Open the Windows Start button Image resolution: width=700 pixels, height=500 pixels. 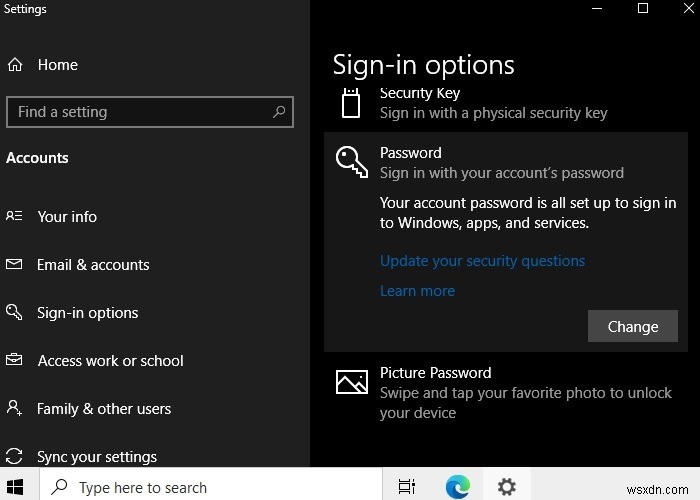tap(15, 487)
